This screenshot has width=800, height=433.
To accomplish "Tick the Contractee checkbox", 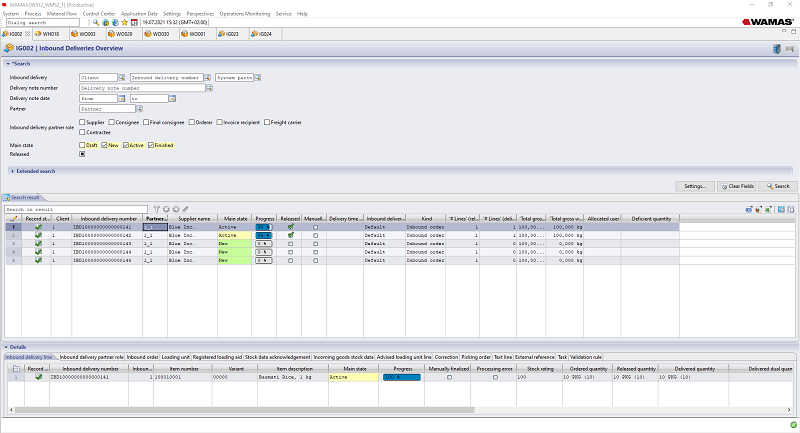I will (82, 132).
